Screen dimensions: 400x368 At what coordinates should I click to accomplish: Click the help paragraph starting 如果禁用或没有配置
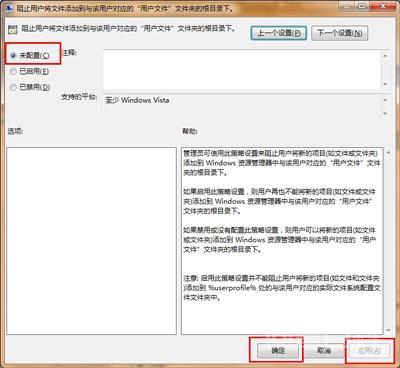pos(279,240)
